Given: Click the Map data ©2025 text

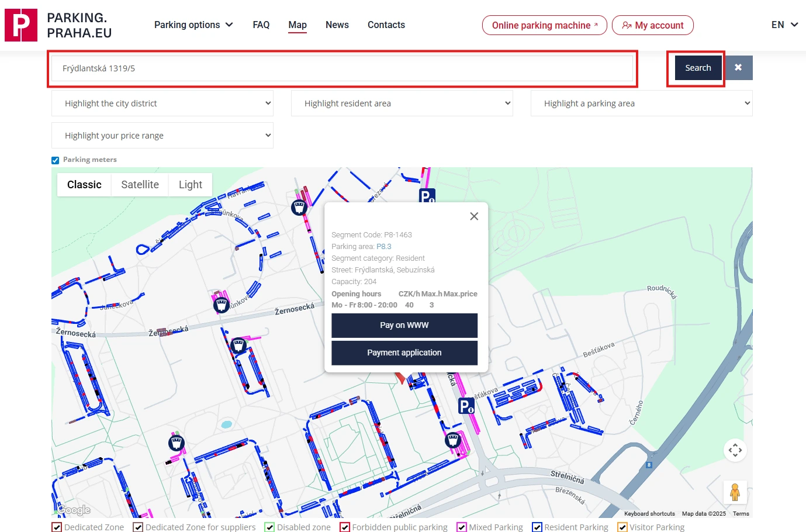Looking at the screenshot, I should (704, 514).
